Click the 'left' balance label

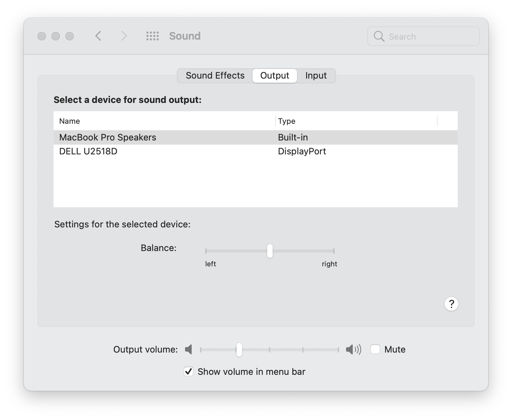point(210,264)
